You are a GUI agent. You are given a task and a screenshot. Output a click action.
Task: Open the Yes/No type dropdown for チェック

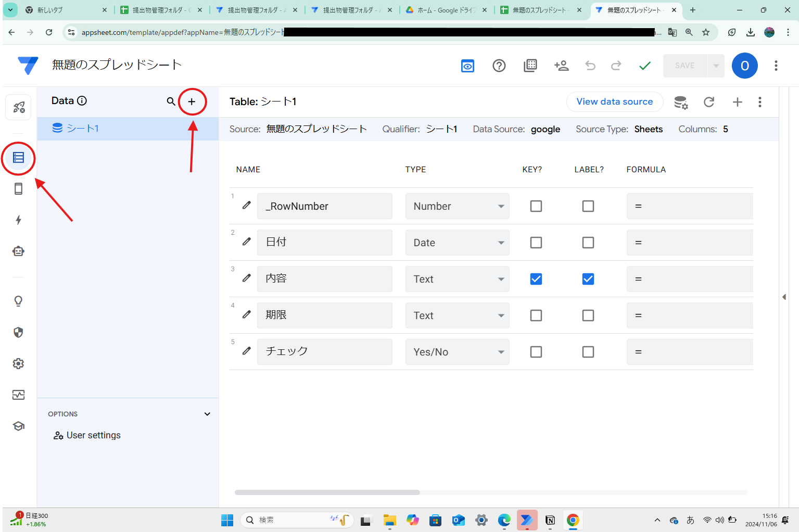tap(458, 352)
